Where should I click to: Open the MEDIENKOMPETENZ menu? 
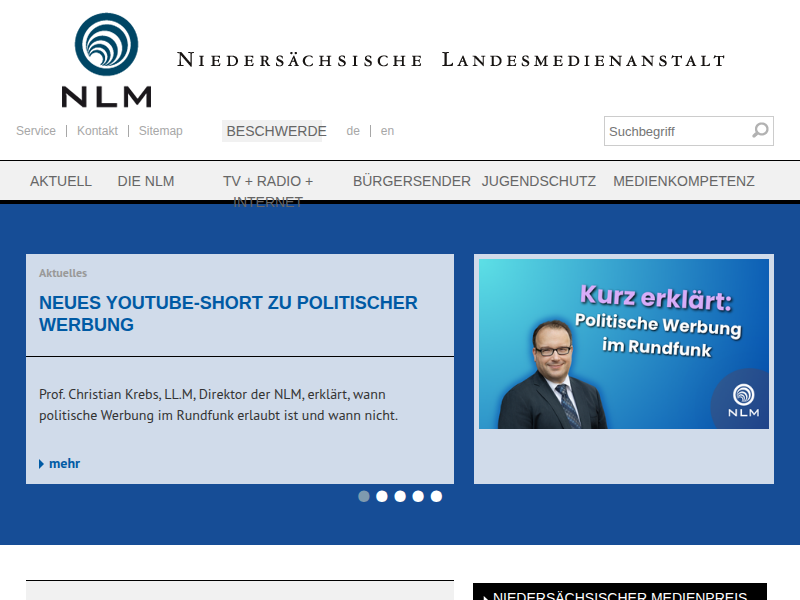click(x=684, y=181)
